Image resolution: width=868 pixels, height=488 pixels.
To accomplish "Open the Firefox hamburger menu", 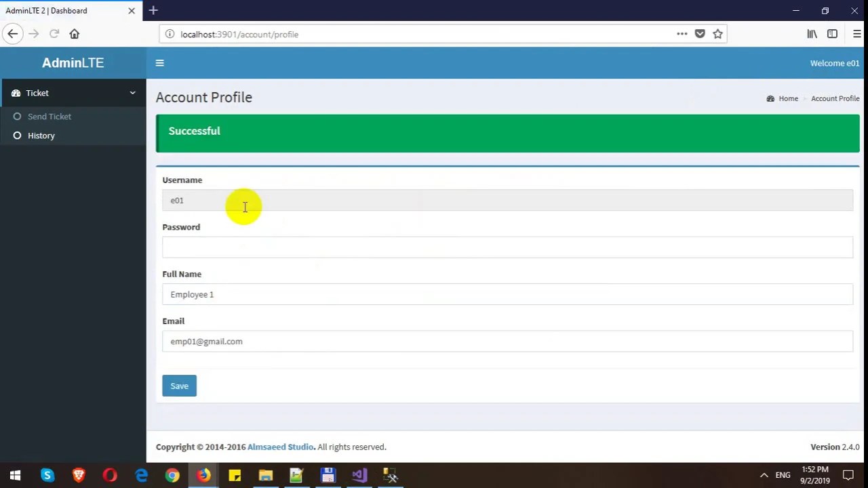I will [857, 34].
